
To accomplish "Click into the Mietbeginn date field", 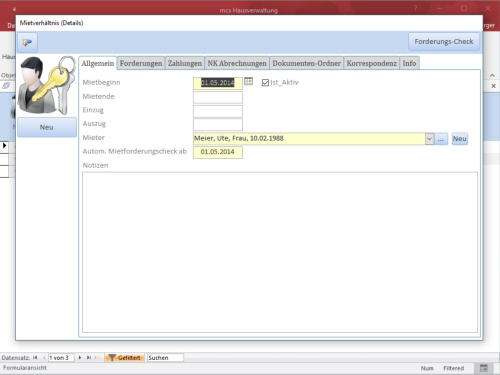I will [218, 83].
